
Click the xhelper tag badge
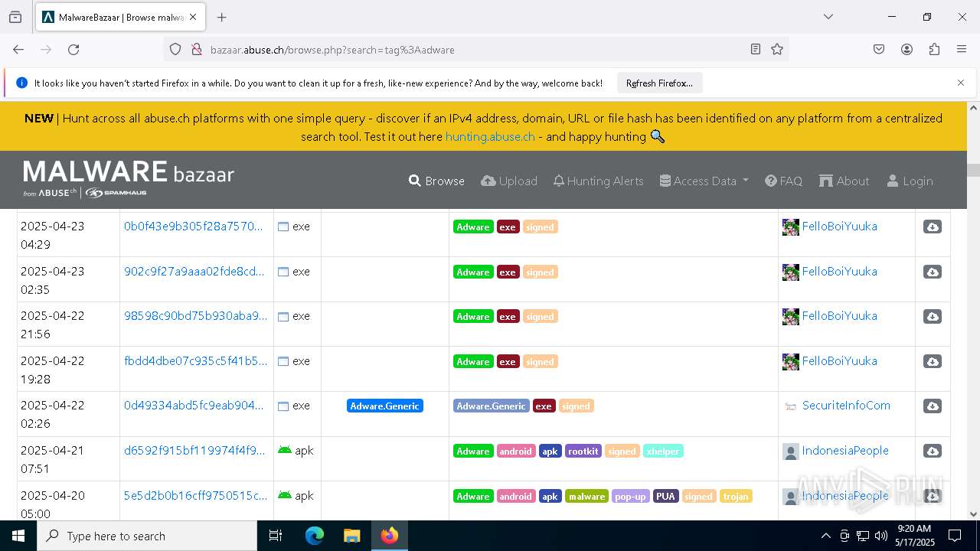(x=663, y=452)
